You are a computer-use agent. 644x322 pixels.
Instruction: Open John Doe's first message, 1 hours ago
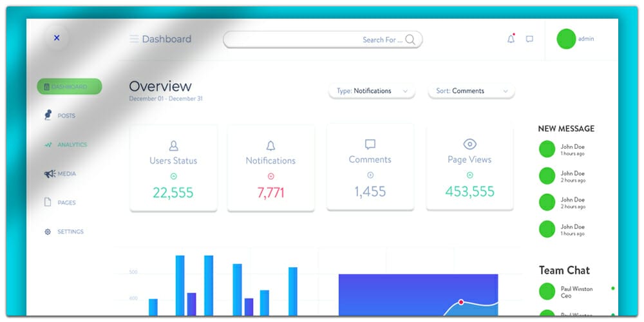click(x=562, y=149)
